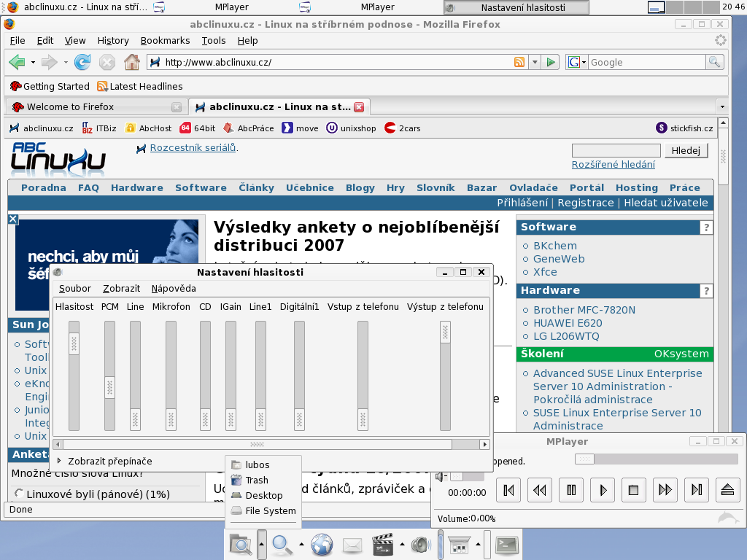Open the web browser globe in the panel

(x=322, y=545)
